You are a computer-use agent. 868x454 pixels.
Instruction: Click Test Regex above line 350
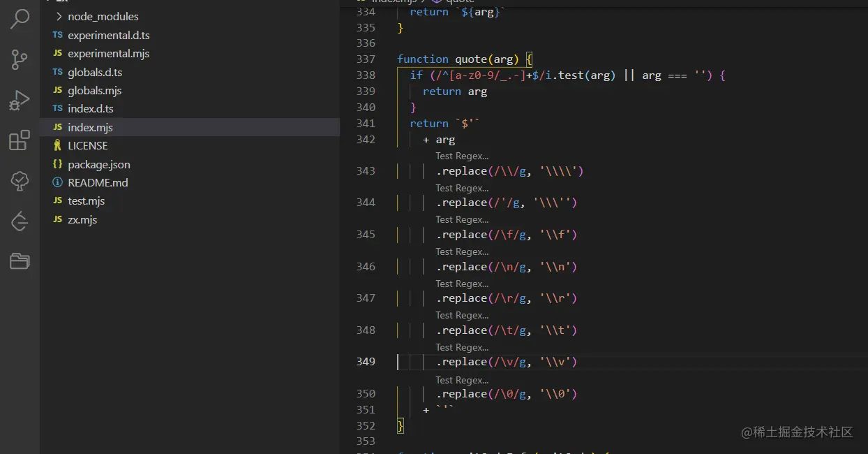click(462, 380)
